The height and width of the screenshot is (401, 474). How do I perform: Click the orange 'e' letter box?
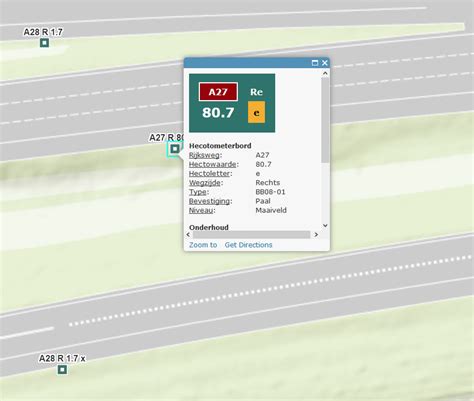coord(256,112)
